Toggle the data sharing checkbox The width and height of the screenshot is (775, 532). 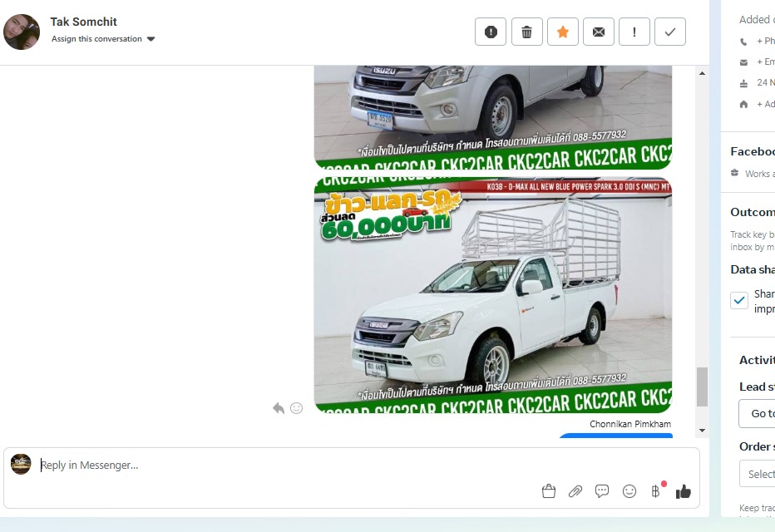click(739, 300)
